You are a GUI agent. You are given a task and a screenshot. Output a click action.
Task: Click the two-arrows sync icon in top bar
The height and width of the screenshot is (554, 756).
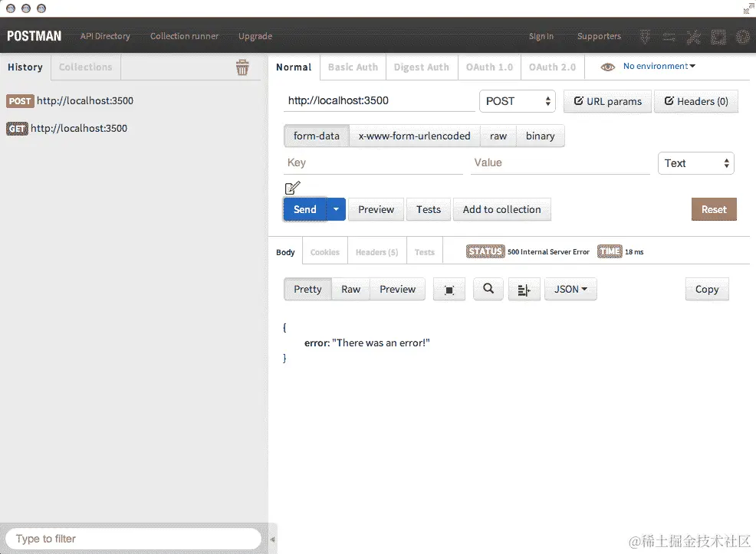(669, 37)
